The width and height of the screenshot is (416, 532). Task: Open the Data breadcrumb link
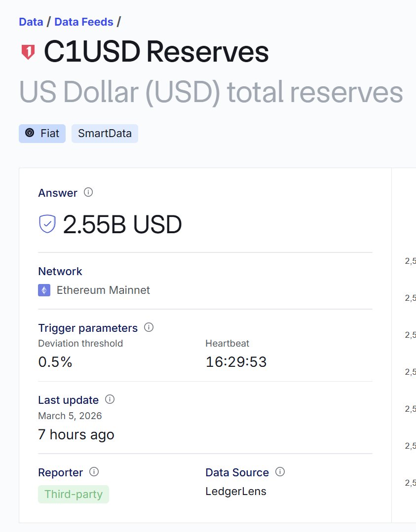[30, 22]
